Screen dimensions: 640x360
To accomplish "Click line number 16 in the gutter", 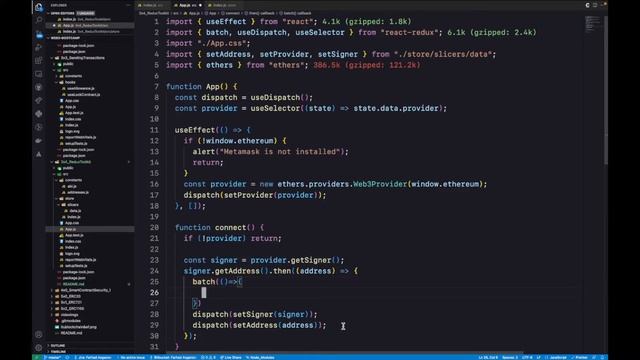I will 154,184.
